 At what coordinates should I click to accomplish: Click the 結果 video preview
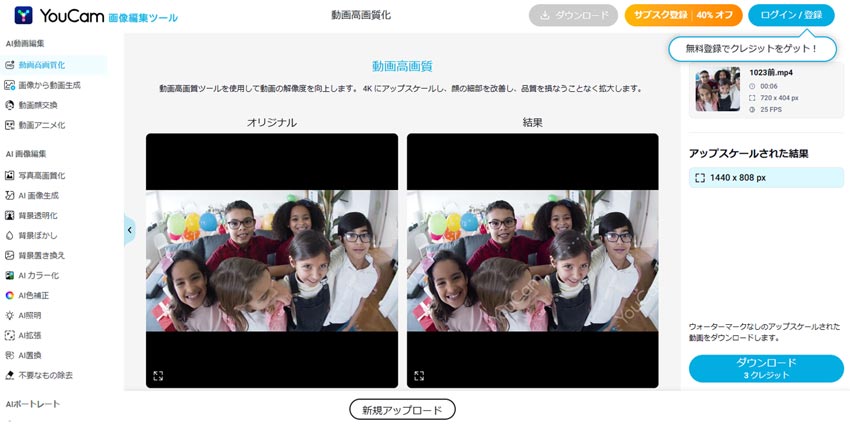pos(533,261)
